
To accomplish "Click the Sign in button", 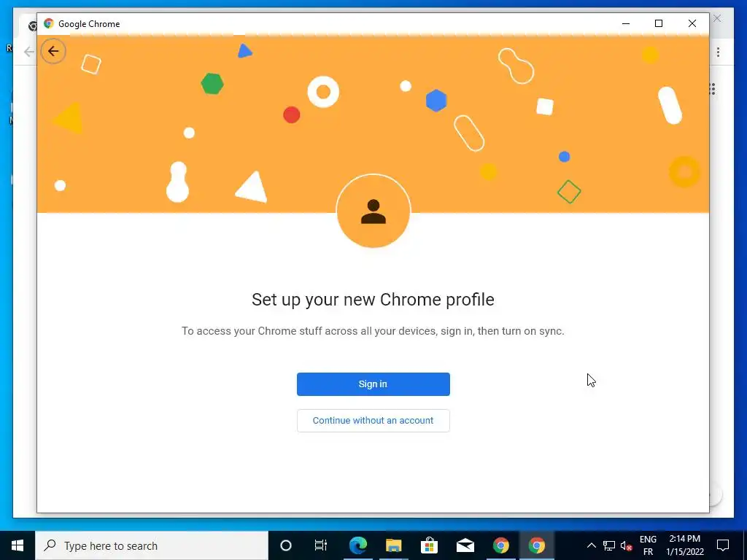I will (373, 384).
